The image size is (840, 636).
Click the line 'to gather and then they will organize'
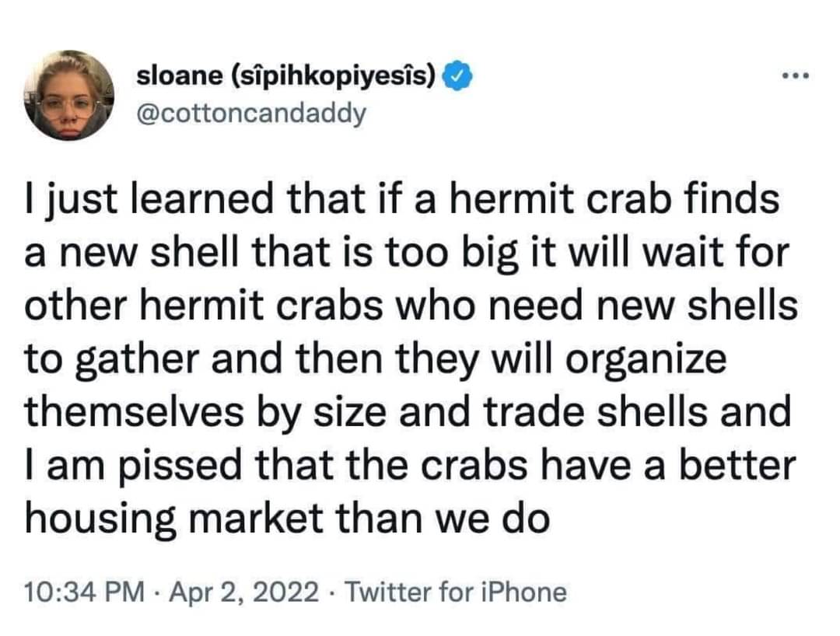[376, 361]
